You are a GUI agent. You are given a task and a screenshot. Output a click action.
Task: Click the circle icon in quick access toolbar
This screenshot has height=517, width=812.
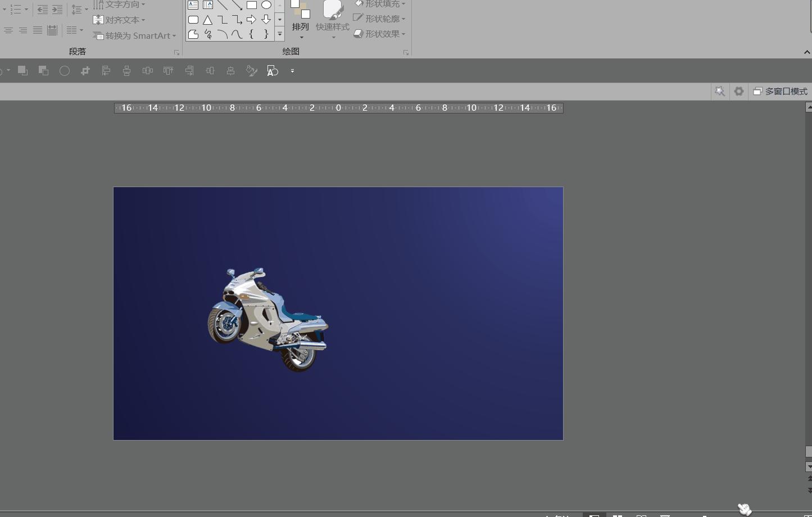point(65,71)
